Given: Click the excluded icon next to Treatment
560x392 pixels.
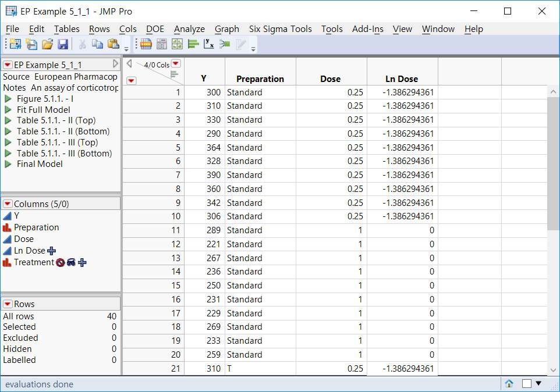Looking at the screenshot, I should (x=60, y=262).
